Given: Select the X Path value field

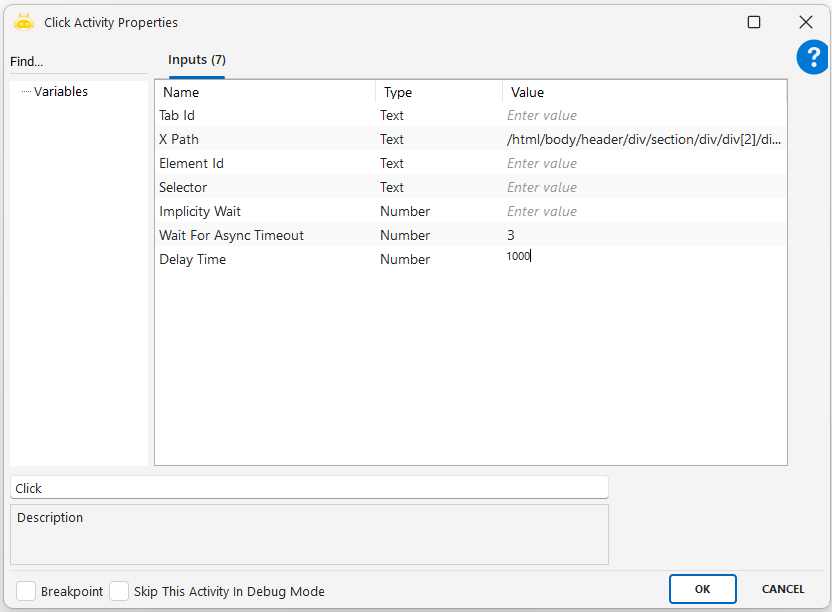Looking at the screenshot, I should click(x=643, y=140).
